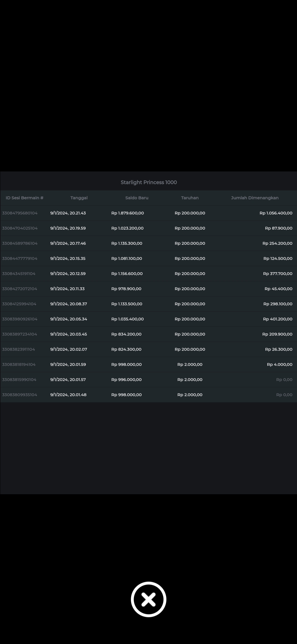297x644 pixels.
Task: Select session ID 33084125994104
Action: [x=19, y=304]
